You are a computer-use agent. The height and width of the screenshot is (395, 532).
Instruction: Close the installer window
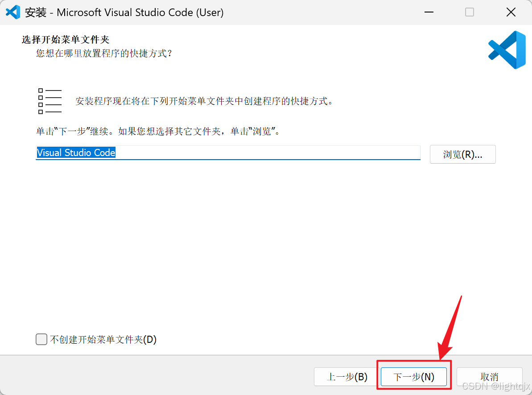pos(511,12)
